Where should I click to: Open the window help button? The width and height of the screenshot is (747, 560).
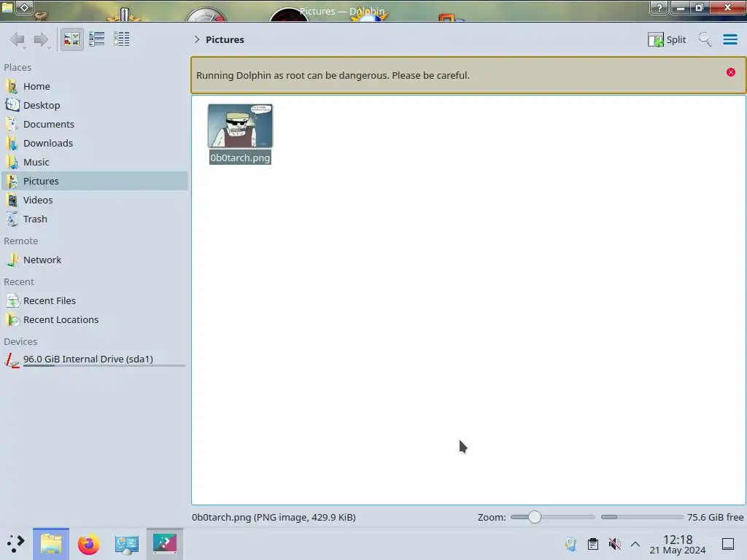pyautogui.click(x=659, y=8)
